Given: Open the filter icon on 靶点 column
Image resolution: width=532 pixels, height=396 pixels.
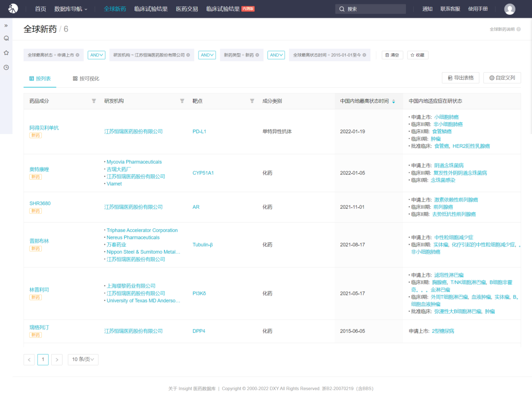Looking at the screenshot, I should tap(252, 101).
